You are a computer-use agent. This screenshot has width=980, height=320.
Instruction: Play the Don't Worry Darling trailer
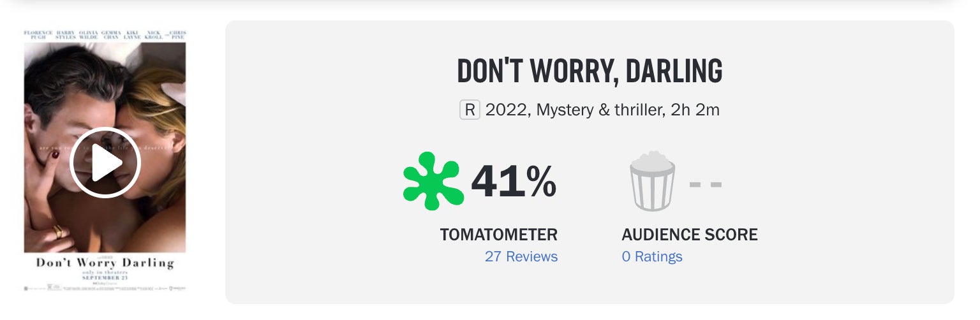click(x=105, y=162)
